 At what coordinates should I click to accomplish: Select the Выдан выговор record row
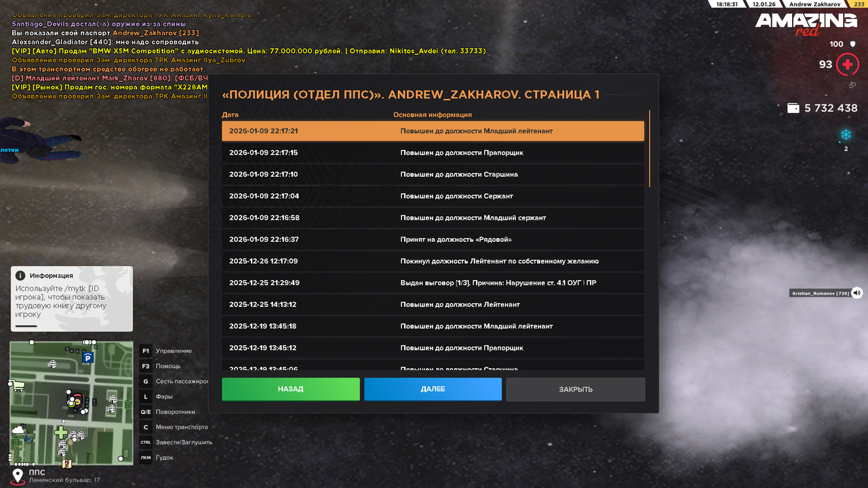433,283
